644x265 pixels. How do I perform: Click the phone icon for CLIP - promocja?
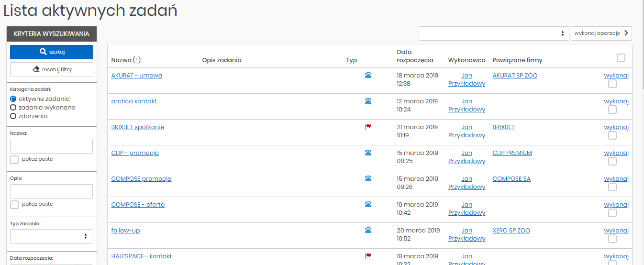pyautogui.click(x=368, y=153)
